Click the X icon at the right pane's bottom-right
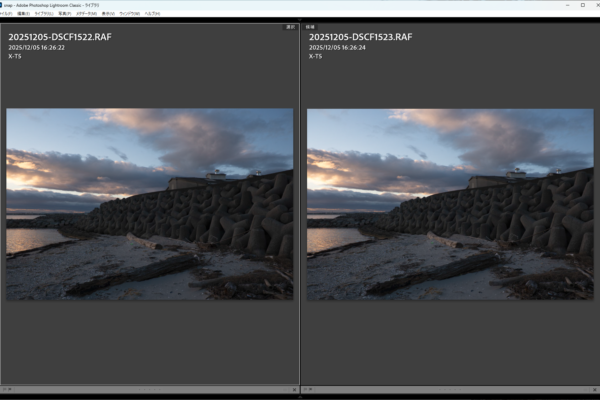 (595, 389)
